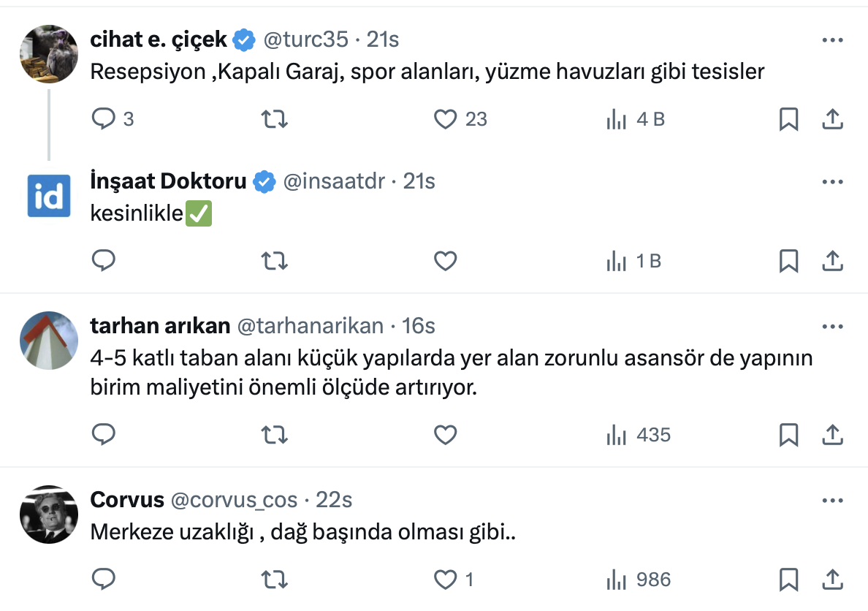
Task: Open the 16s timestamp on tarhan's tweet
Action: click(x=419, y=326)
